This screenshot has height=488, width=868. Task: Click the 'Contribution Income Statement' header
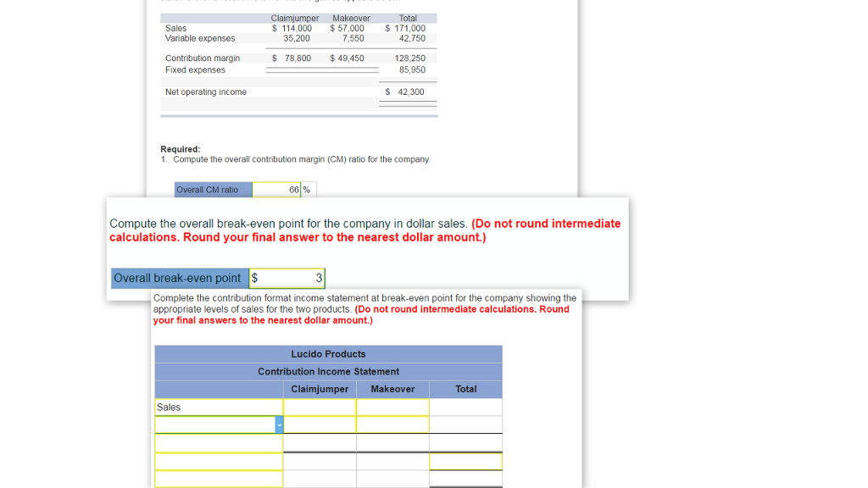328,372
